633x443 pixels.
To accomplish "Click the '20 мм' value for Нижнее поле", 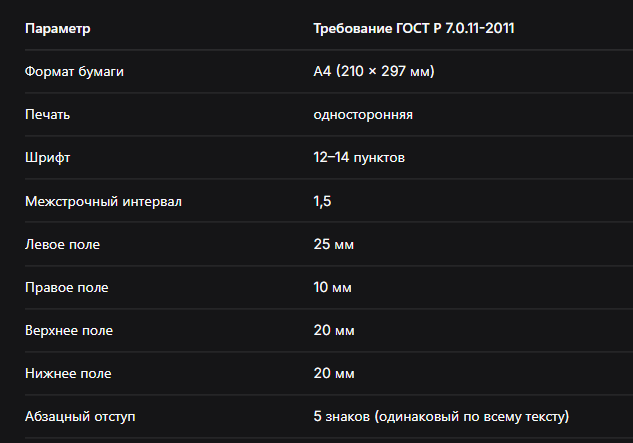I will 334,373.
